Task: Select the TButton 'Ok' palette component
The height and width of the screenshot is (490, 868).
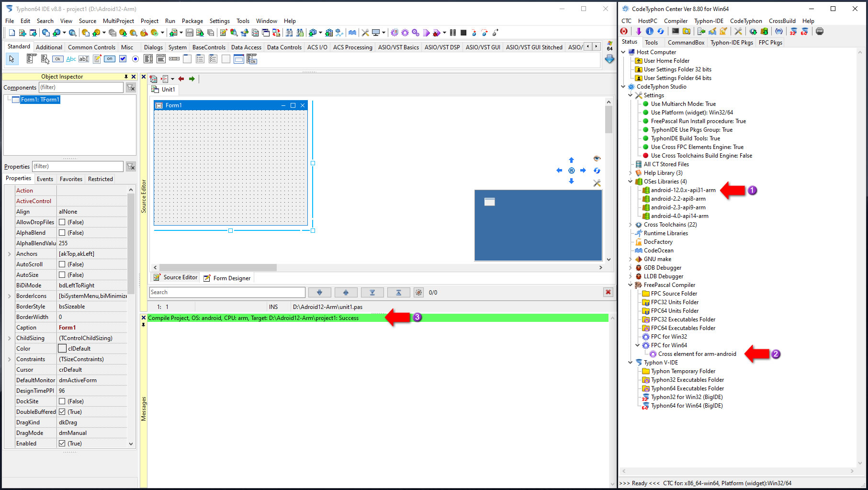Action: point(58,59)
